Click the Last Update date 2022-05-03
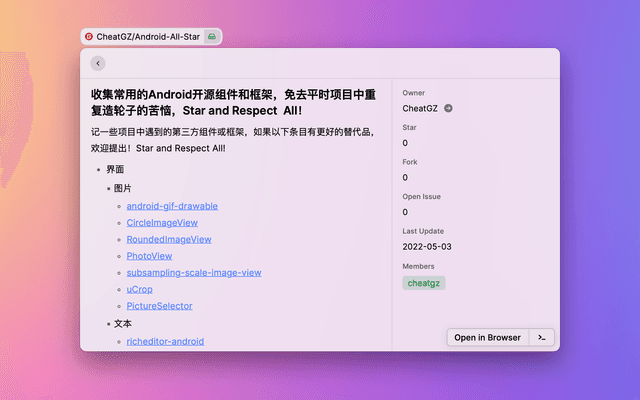This screenshot has width=640, height=400. tap(427, 246)
